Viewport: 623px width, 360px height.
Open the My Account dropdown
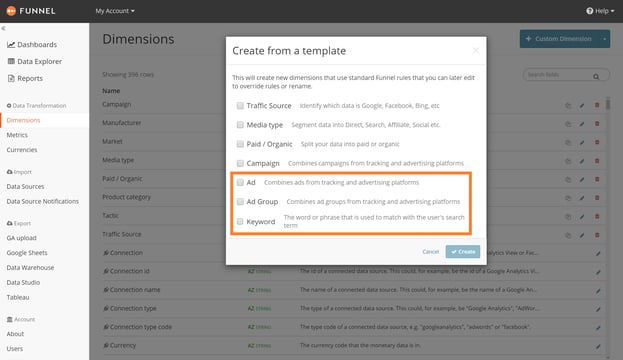[115, 11]
